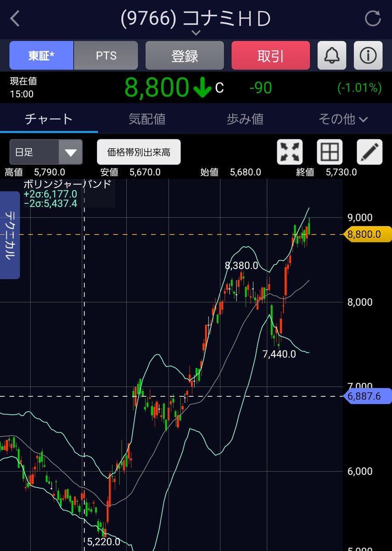
Task: Select the チャート tab
Action: pyautogui.click(x=49, y=119)
